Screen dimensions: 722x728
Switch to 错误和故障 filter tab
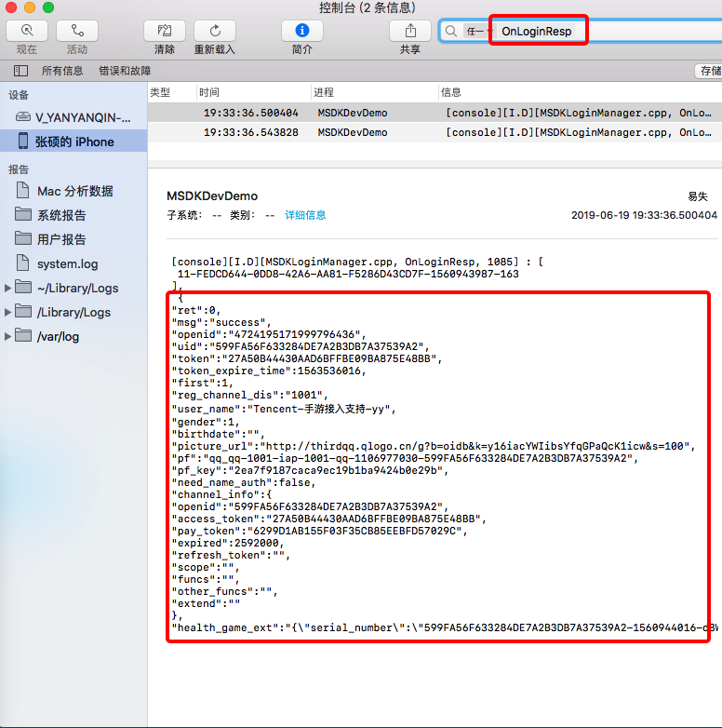coord(125,71)
